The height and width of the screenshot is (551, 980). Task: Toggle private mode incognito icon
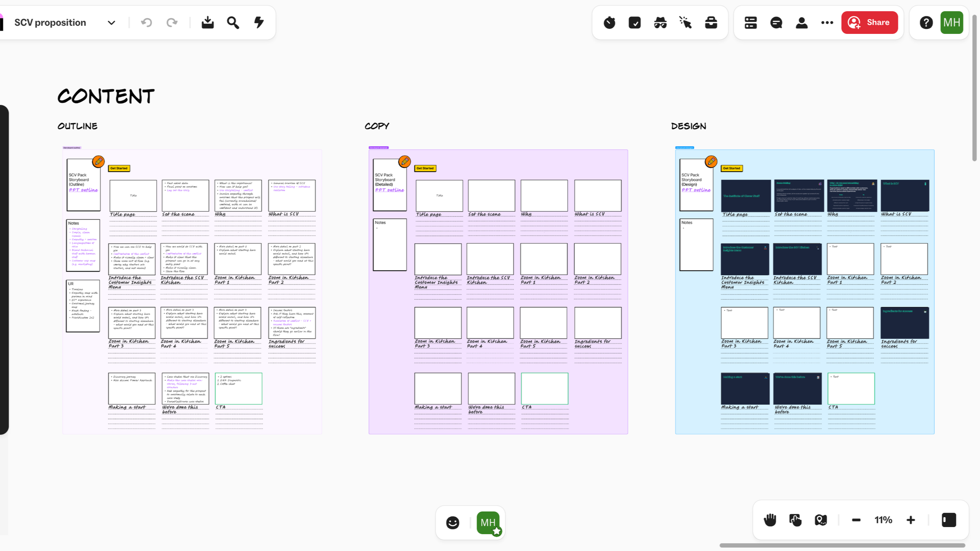660,22
